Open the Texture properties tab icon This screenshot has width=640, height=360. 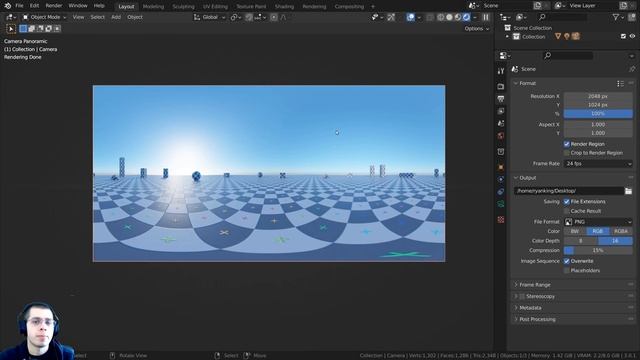pos(501,220)
